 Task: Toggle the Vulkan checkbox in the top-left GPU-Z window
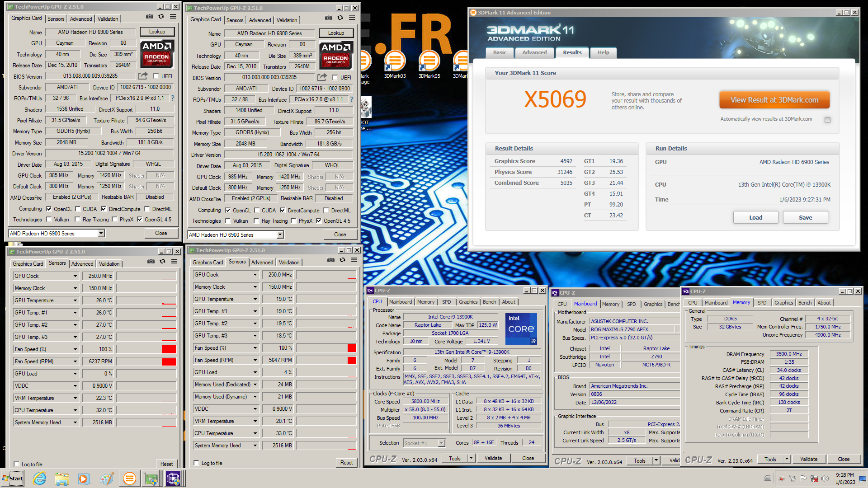(x=49, y=220)
